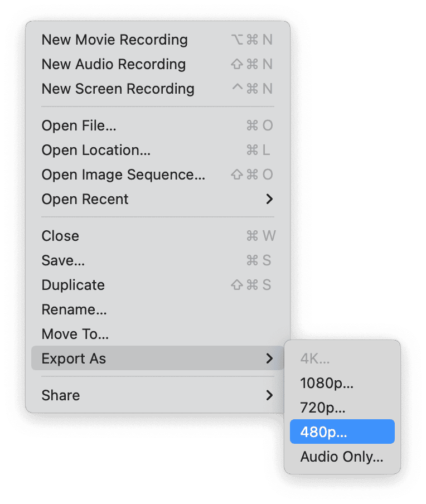Image resolution: width=426 pixels, height=504 pixels.
Task: Click the chevron next to Share
Action: coord(270,395)
